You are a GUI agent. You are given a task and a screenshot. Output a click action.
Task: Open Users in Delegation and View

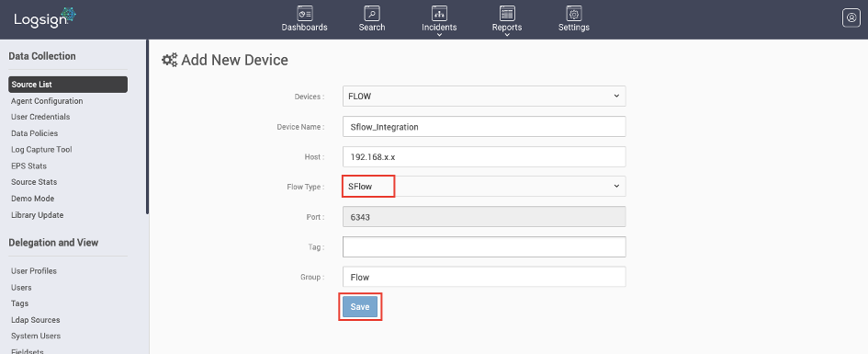click(21, 288)
